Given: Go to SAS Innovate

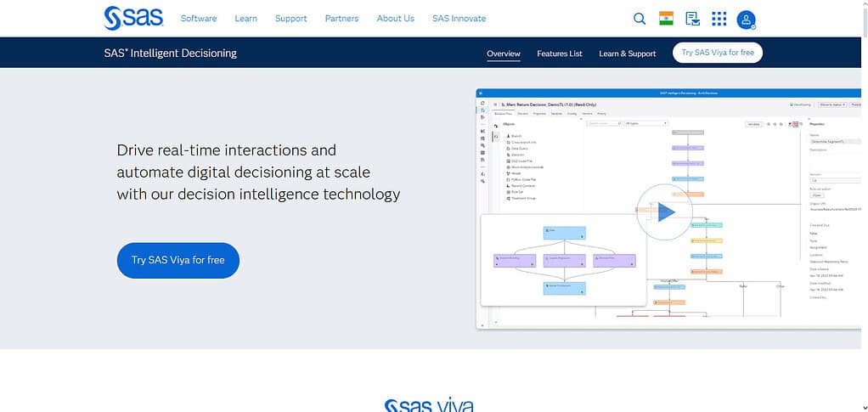Looking at the screenshot, I should coord(459,19).
